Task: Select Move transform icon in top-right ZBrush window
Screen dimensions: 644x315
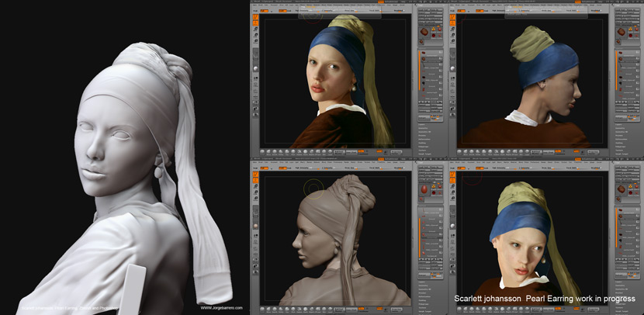Action: (452, 29)
